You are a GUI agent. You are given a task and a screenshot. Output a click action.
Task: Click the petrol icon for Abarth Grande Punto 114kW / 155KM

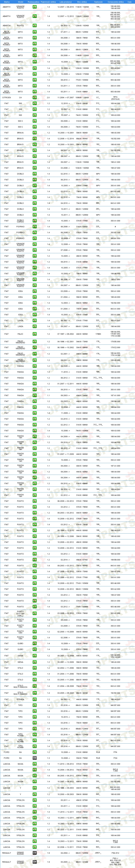click(x=35, y=7)
